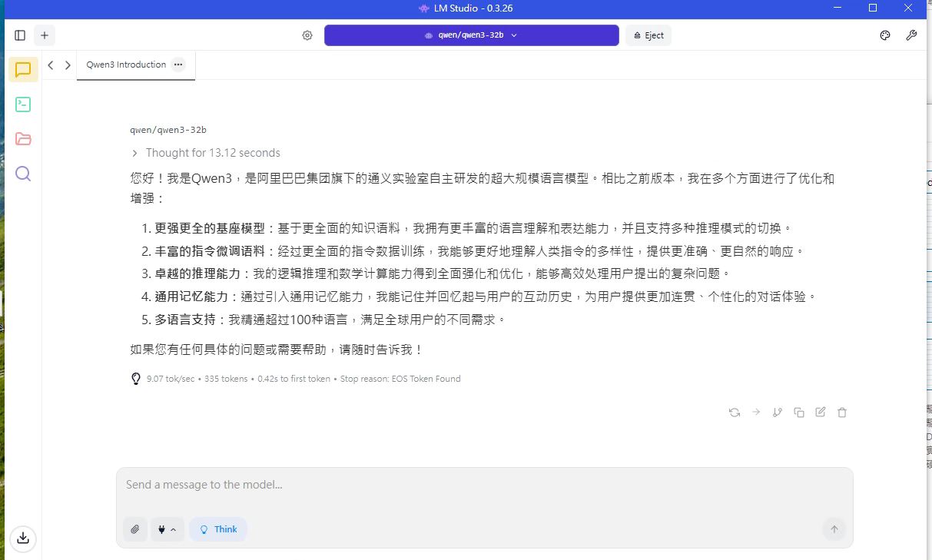Click the 9.07 tok/sec stat text
This screenshot has height=560, width=932.
click(x=171, y=379)
